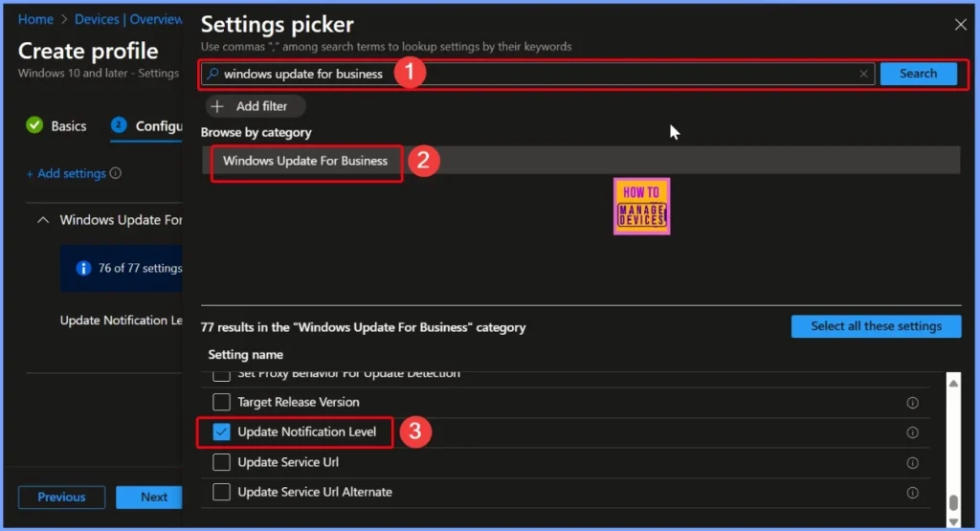Click the Update Service Url Alternate label
The width and height of the screenshot is (980, 531).
314,492
